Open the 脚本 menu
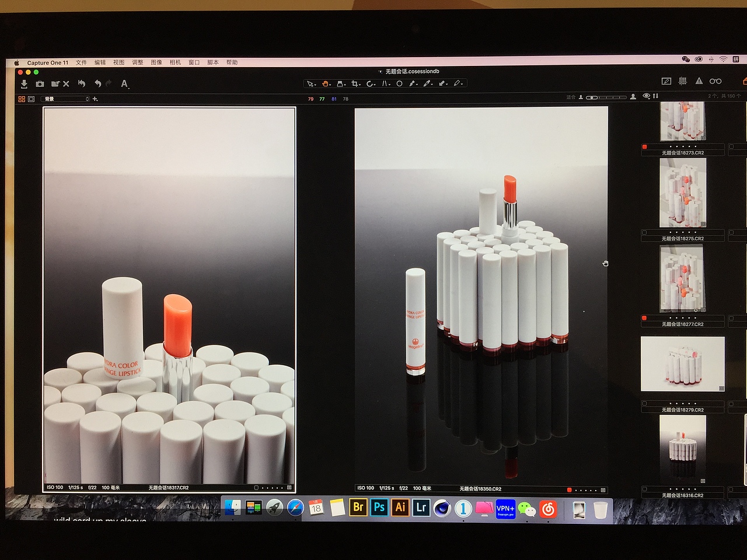 [x=213, y=62]
